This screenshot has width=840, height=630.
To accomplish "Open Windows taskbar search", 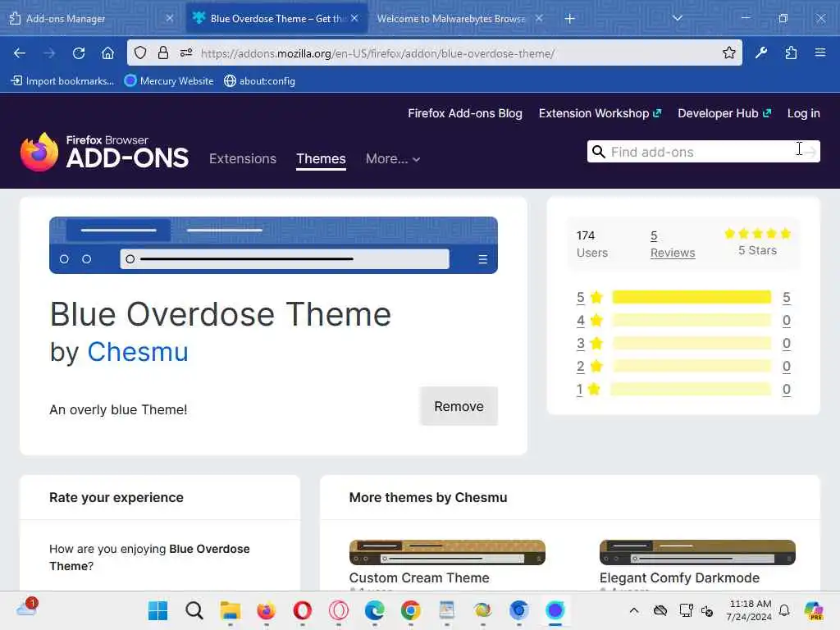I will tap(194, 610).
